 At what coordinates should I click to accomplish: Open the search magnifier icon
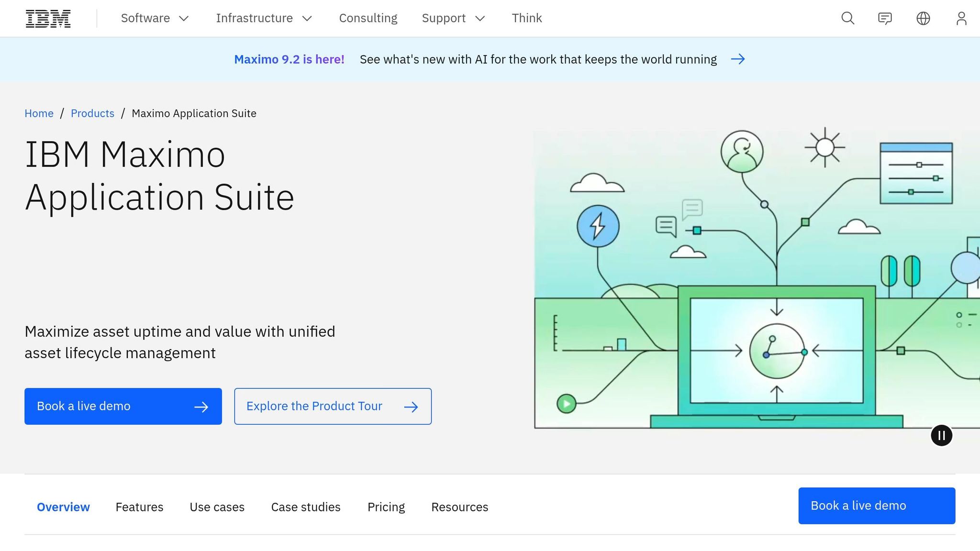coord(847,18)
